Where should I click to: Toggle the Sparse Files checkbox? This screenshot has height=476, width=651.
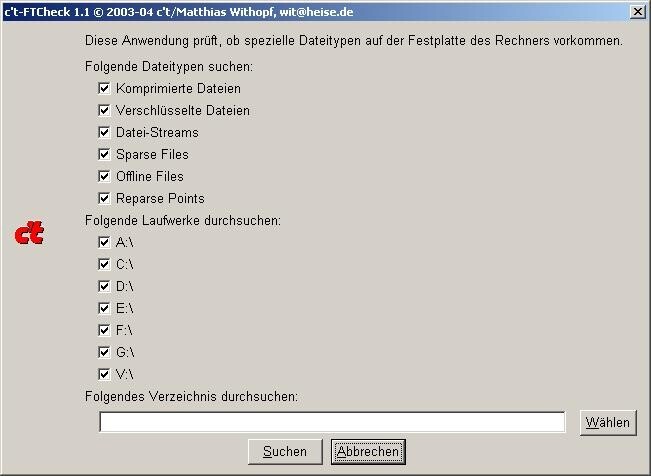click(x=104, y=155)
